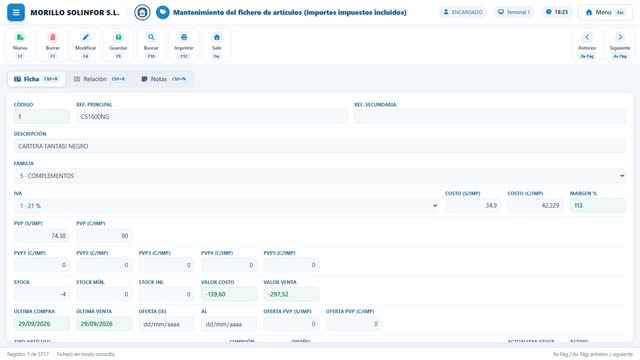640x360 pixels.
Task: Click the PVP1 (C/IMP) field
Action: 42,265
